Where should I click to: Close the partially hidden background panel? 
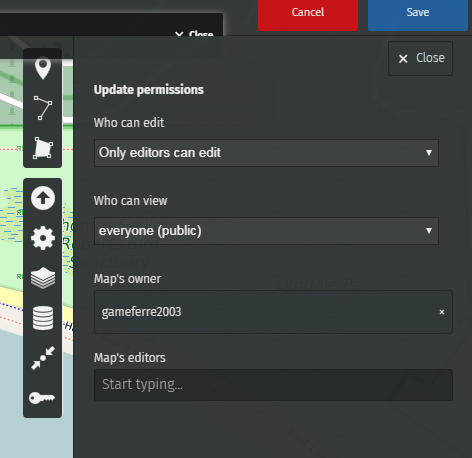pos(194,33)
